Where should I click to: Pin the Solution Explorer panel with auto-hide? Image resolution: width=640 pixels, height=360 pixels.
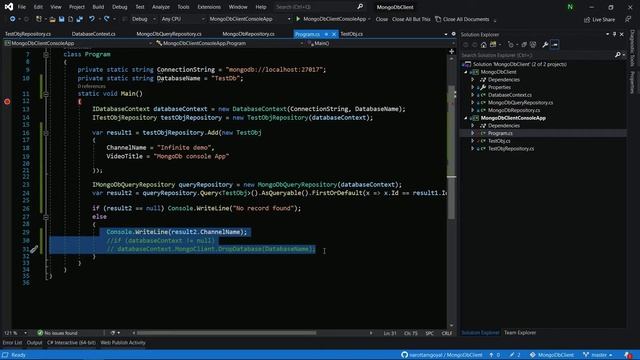pos(614,34)
